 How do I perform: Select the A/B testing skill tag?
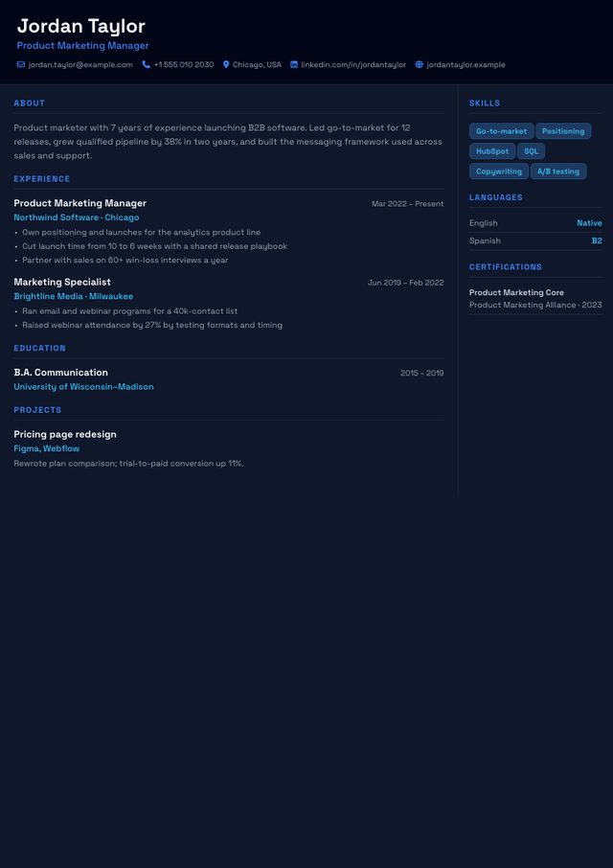558,171
